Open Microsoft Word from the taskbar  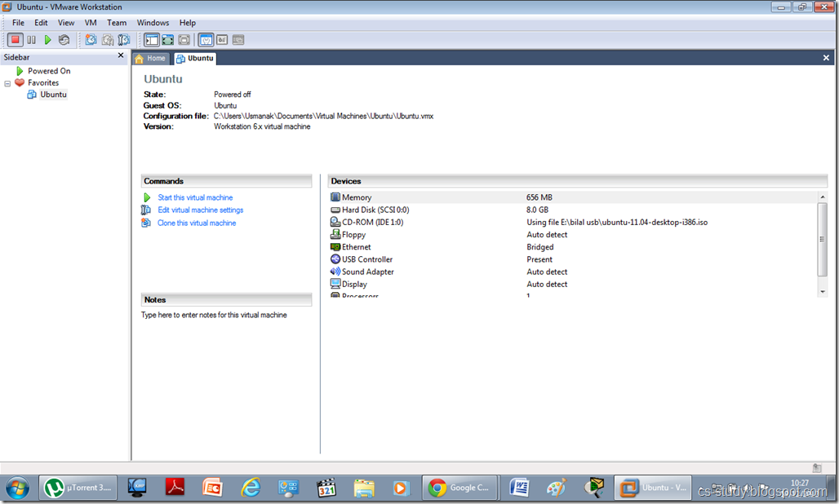pyautogui.click(x=519, y=488)
